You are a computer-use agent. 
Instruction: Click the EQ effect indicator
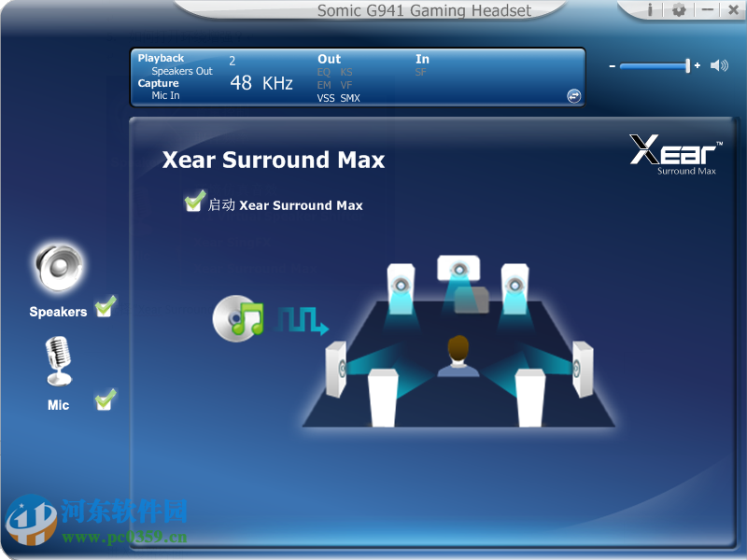click(323, 72)
